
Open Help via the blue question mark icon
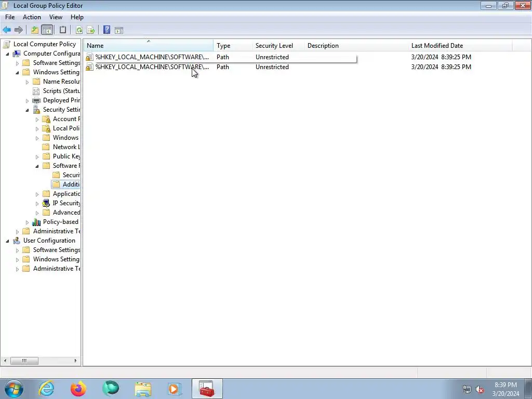click(107, 30)
